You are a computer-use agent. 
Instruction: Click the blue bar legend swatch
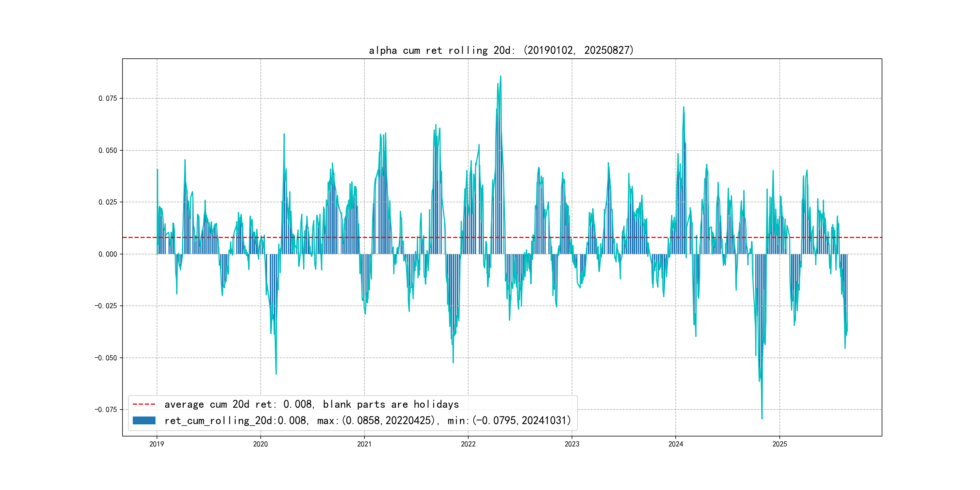click(144, 420)
